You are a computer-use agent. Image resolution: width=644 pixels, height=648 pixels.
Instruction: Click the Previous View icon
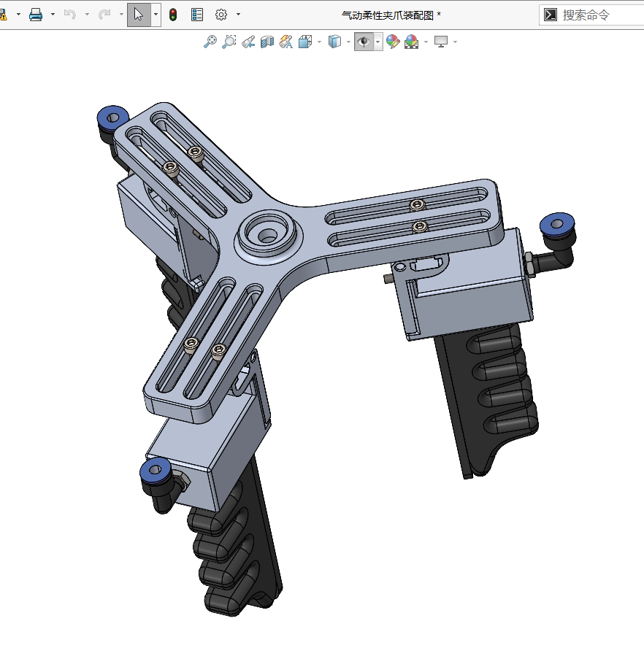(248, 42)
